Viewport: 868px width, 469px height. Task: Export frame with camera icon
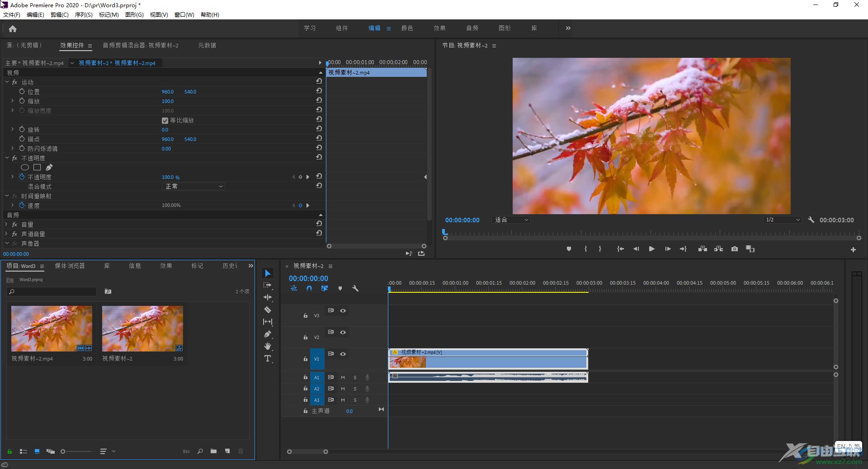[x=735, y=249]
